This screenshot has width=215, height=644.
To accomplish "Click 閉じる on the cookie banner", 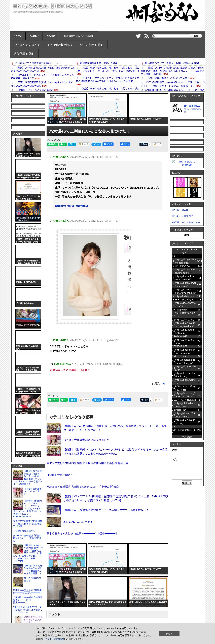I will (169, 634).
